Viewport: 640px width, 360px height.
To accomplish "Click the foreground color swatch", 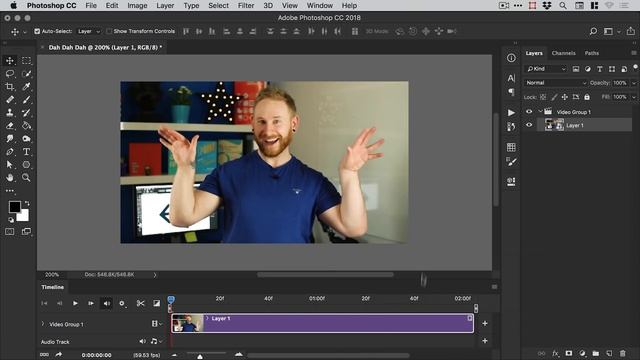I will click(15, 207).
